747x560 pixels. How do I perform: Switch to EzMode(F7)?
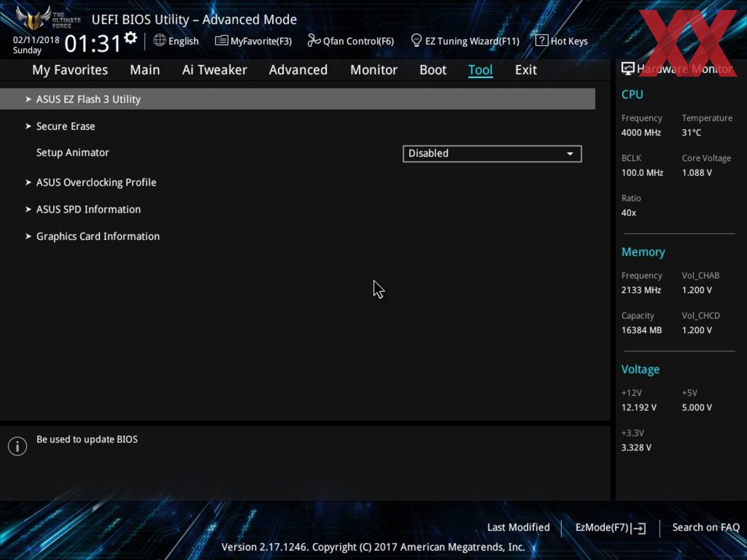pyautogui.click(x=610, y=528)
